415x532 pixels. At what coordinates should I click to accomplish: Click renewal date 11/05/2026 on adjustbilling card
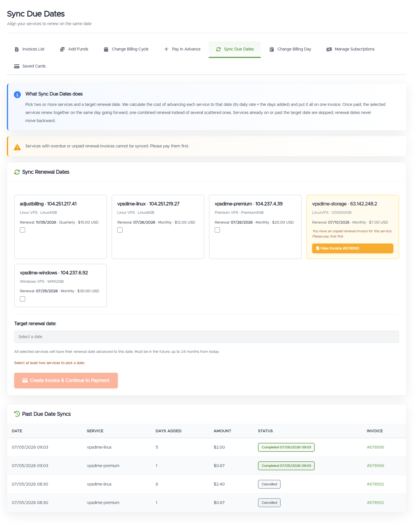[46, 222]
